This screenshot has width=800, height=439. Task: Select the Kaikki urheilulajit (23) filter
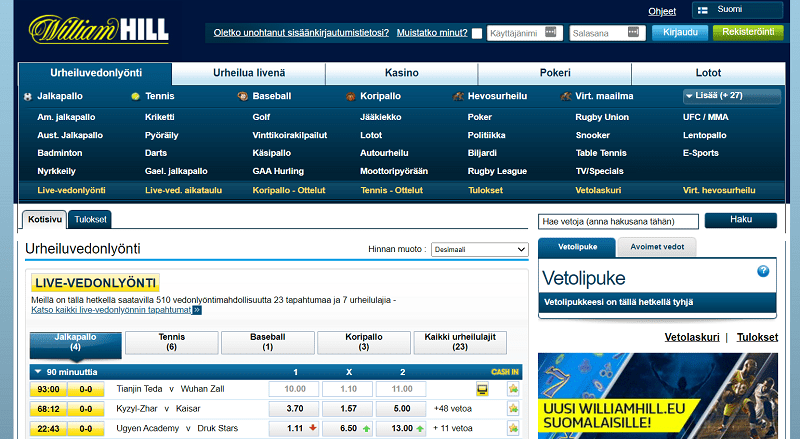pos(460,343)
